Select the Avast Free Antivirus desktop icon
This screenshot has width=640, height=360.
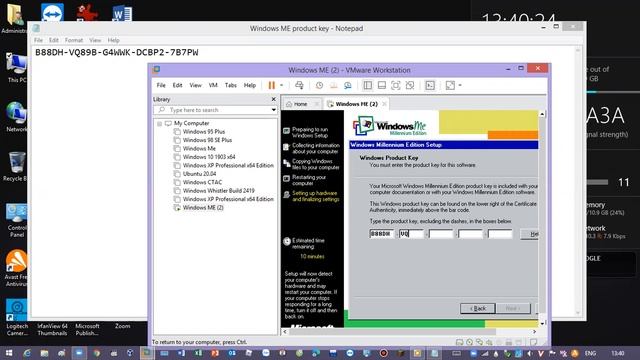(16, 268)
